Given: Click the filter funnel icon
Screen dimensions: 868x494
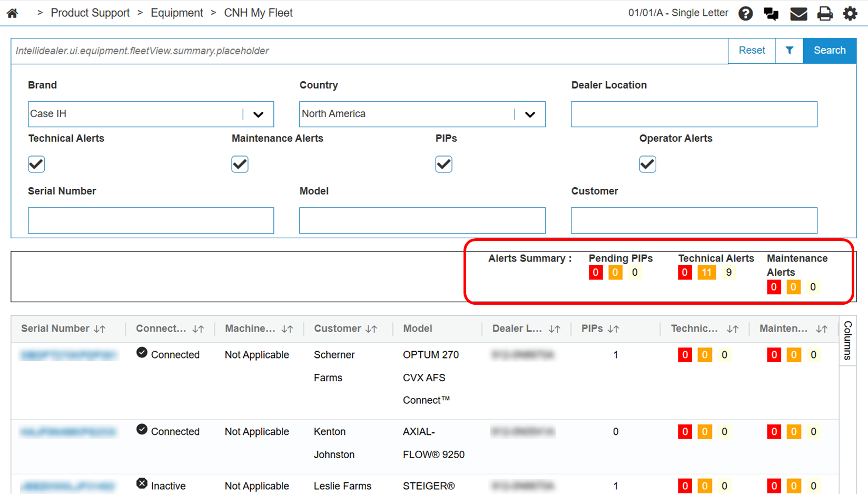Looking at the screenshot, I should click(x=789, y=51).
